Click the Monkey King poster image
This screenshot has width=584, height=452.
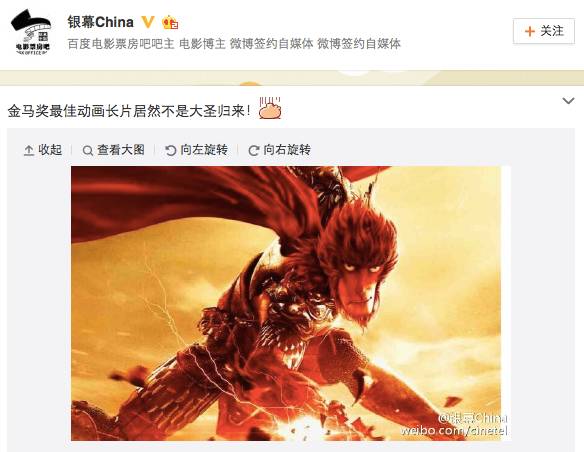point(286,303)
